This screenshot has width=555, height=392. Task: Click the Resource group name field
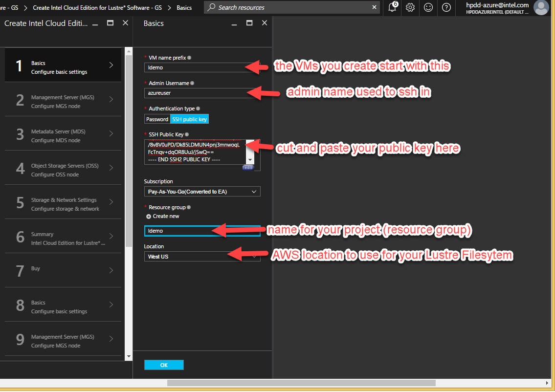pos(202,231)
